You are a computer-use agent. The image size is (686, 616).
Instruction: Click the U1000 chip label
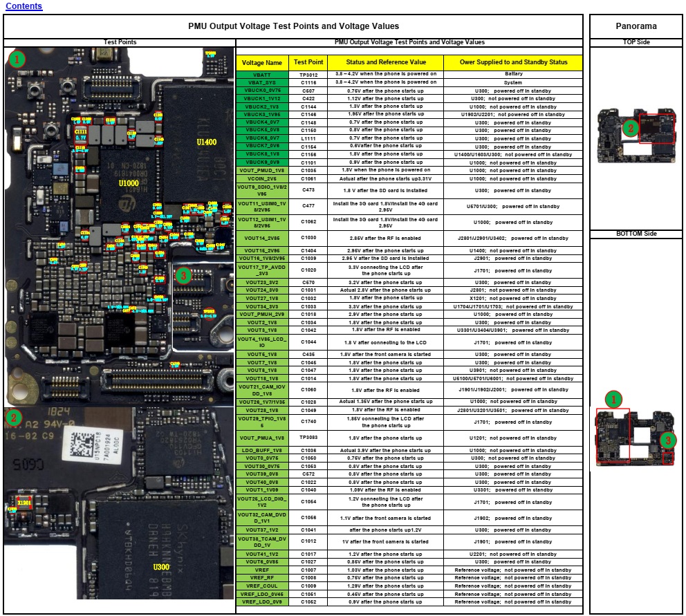pyautogui.click(x=129, y=184)
